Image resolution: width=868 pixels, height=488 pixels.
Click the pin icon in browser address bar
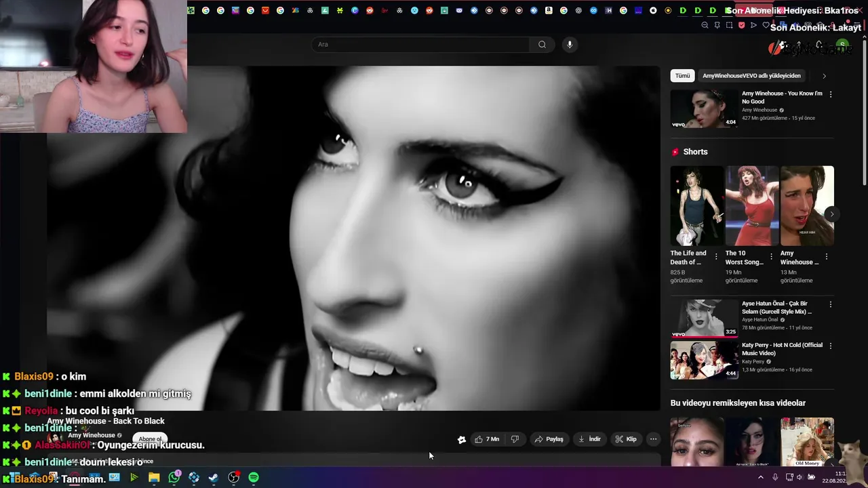click(717, 25)
